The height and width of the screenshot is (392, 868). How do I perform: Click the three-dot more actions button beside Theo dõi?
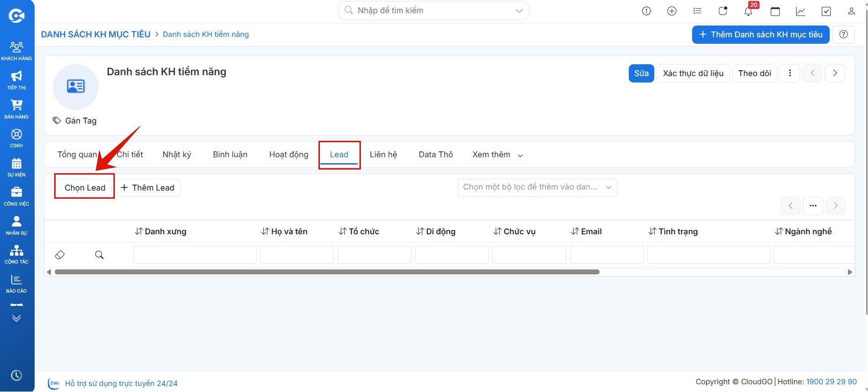pos(790,73)
